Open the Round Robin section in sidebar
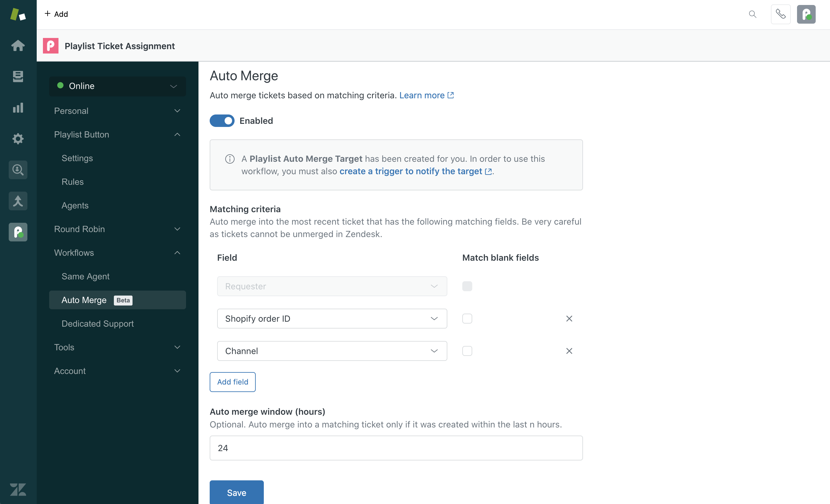The height and width of the screenshot is (504, 830). coord(117,229)
